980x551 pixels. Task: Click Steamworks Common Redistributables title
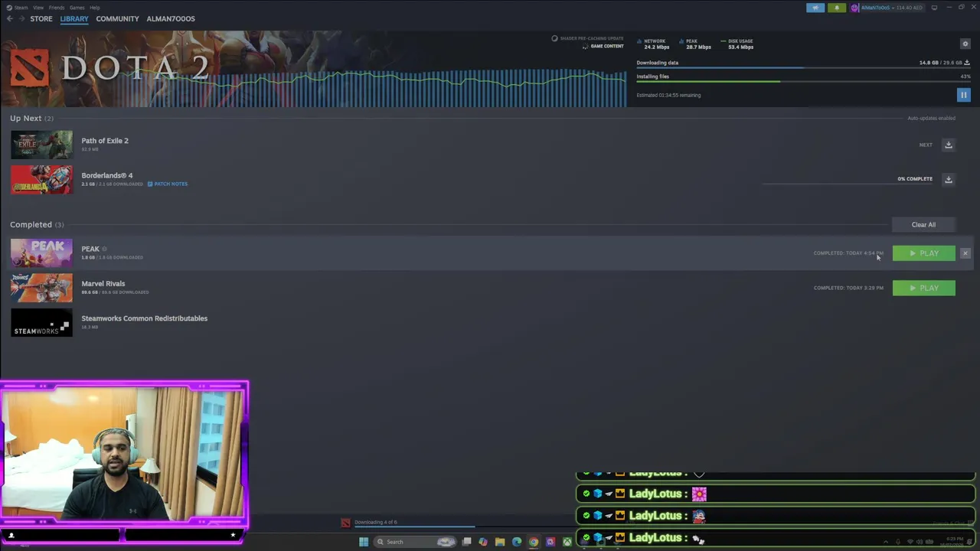(x=145, y=318)
